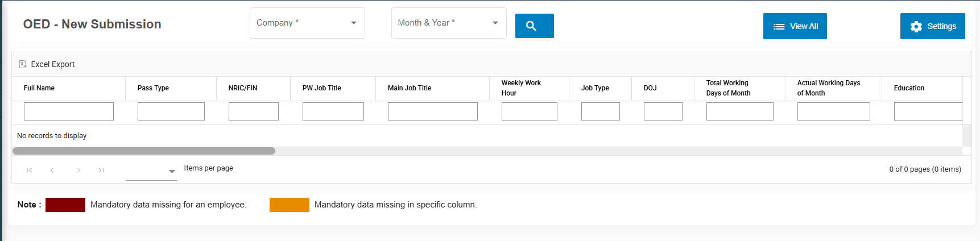Click the dark red legend swatch
This screenshot has height=241, width=980.
click(65, 205)
